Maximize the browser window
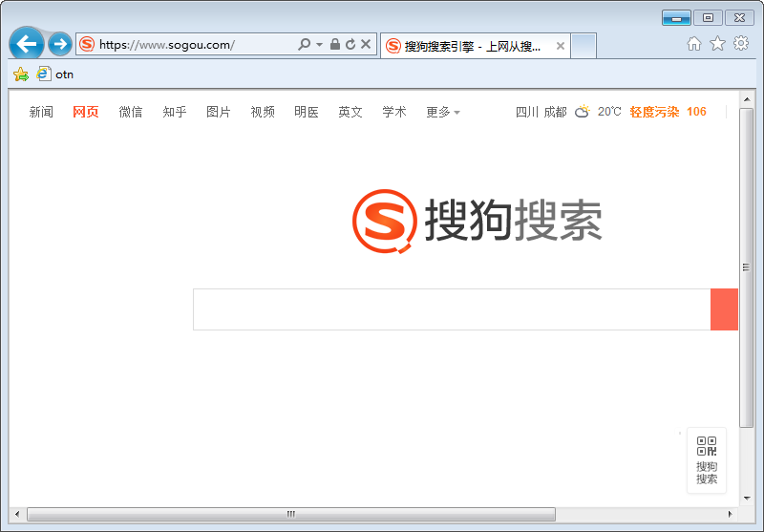Screen dimensions: 764x532 pos(708,18)
